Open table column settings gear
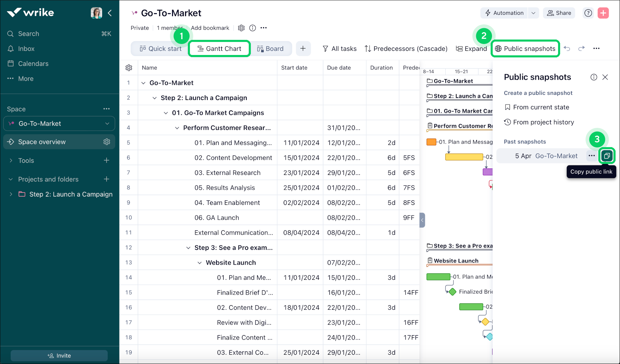 click(x=129, y=67)
